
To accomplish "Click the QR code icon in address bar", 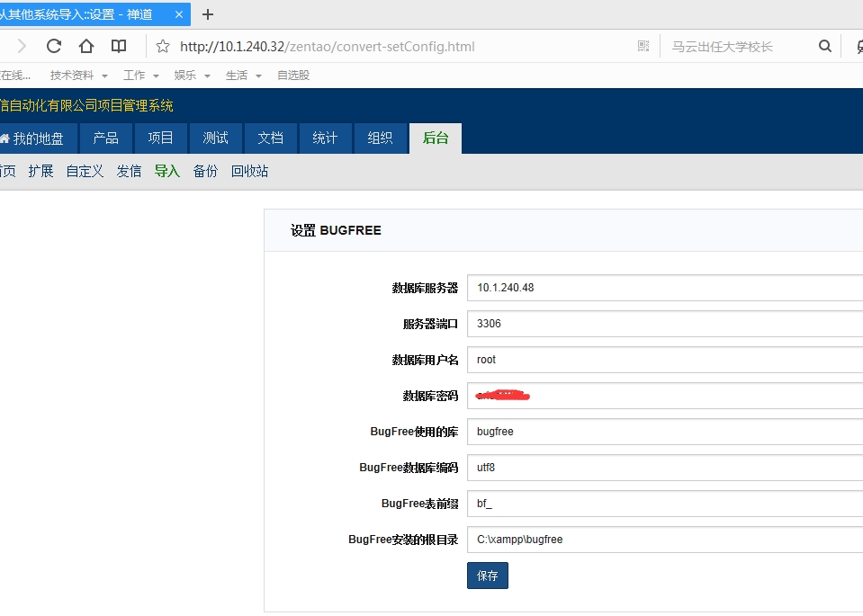I will [x=643, y=46].
